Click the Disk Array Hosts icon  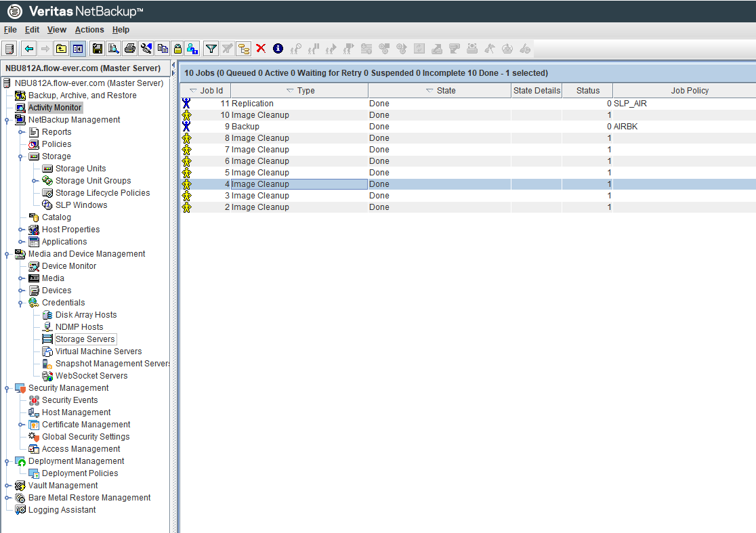click(47, 315)
